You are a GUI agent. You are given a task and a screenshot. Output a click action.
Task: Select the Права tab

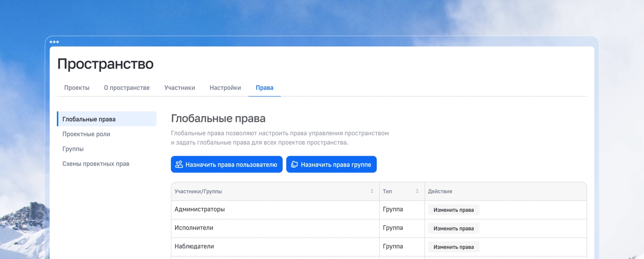tap(264, 88)
